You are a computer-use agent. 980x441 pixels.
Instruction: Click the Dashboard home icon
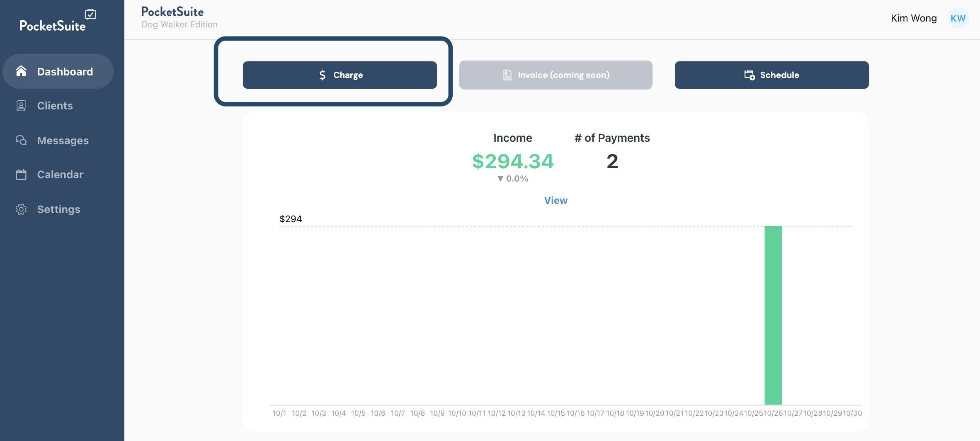[21, 71]
